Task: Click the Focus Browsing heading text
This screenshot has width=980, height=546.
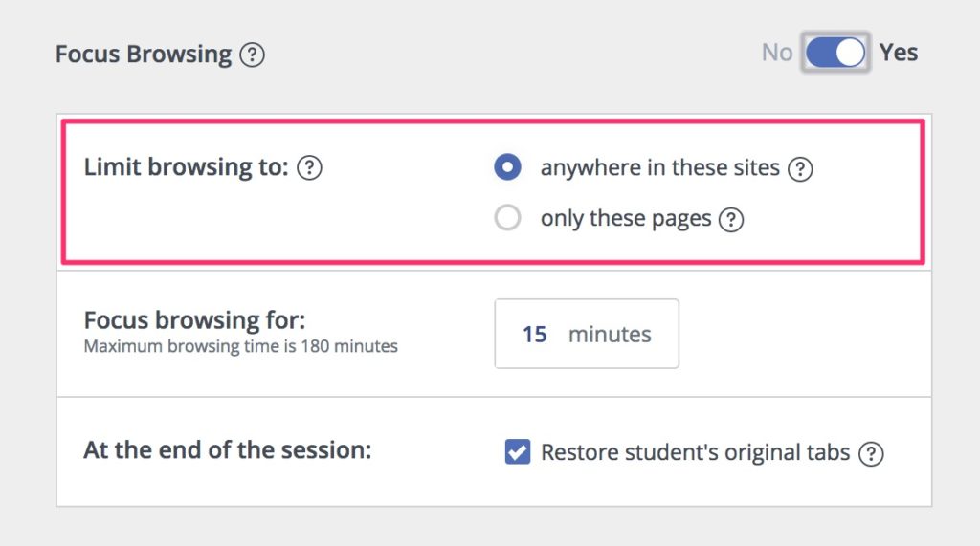Action: tap(144, 55)
